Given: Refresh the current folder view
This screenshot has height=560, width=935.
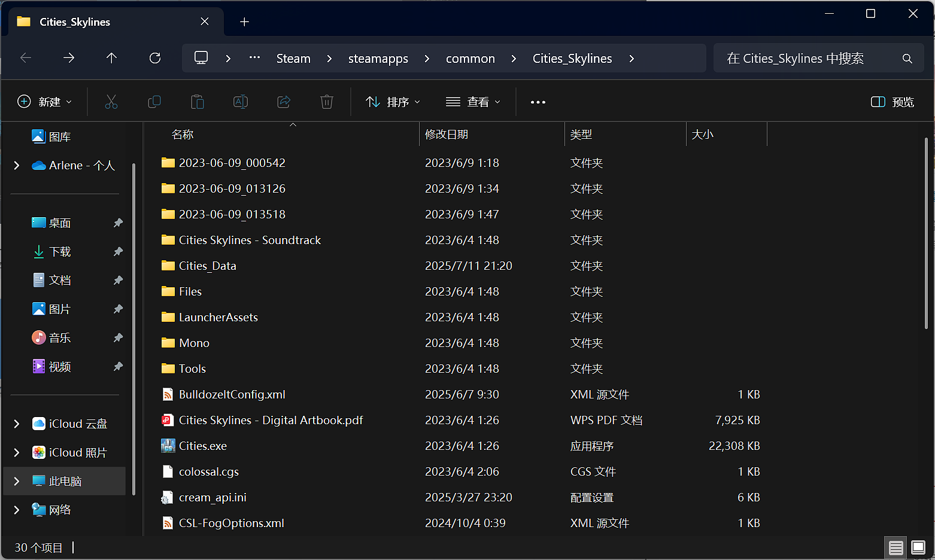Looking at the screenshot, I should pyautogui.click(x=155, y=58).
